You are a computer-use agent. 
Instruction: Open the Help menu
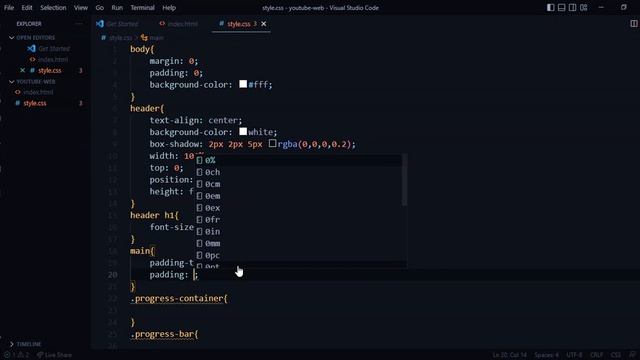coord(169,7)
